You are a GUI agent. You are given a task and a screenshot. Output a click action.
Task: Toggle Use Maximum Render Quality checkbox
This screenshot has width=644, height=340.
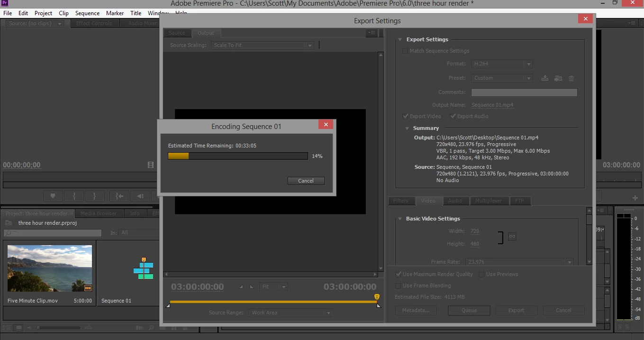tap(398, 274)
